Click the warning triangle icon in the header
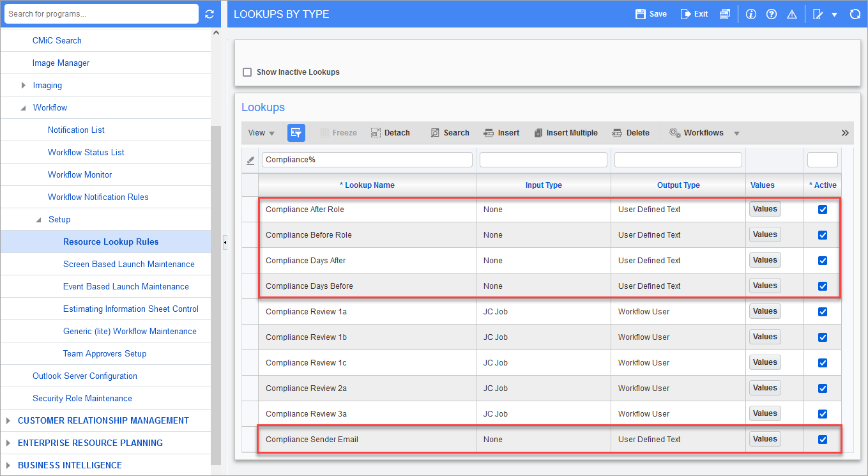This screenshot has width=868, height=476. tap(792, 13)
